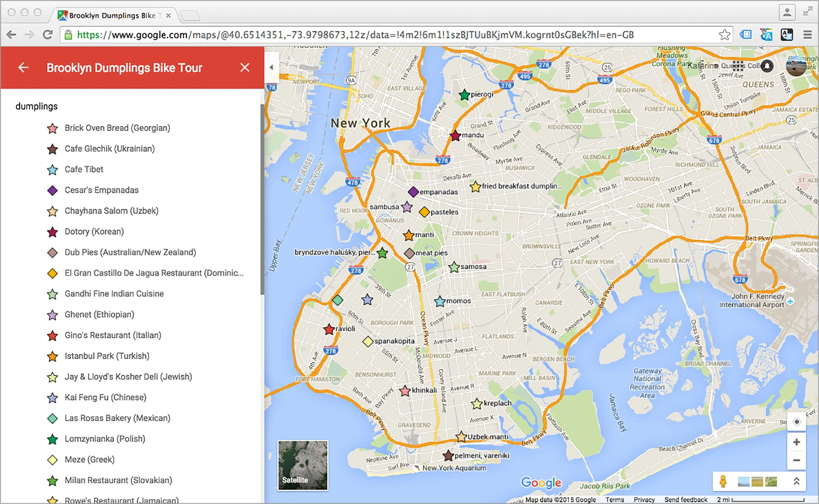Click the kreplach star marker
Screen dimensions: 819x504
point(477,403)
